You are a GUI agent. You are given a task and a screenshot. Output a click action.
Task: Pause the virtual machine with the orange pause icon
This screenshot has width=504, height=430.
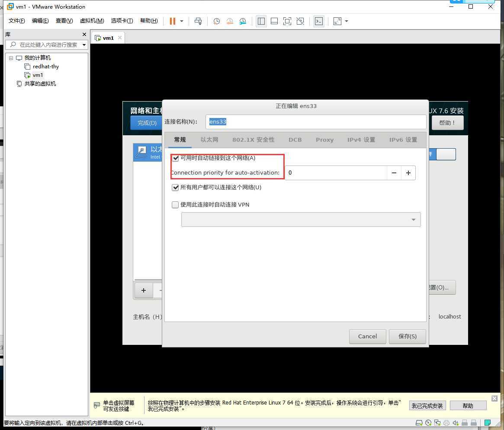coord(173,21)
